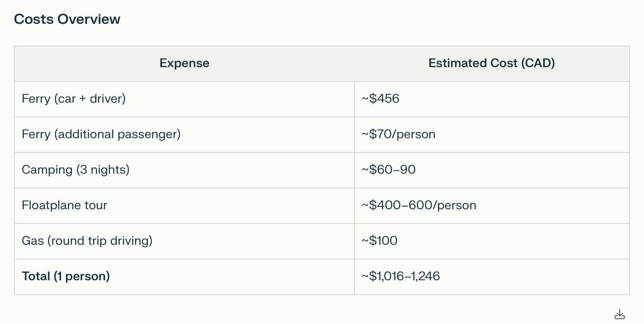Click the Ferry (additional passenger) cell
Viewport: 644px width, 324px height.
[x=101, y=134]
